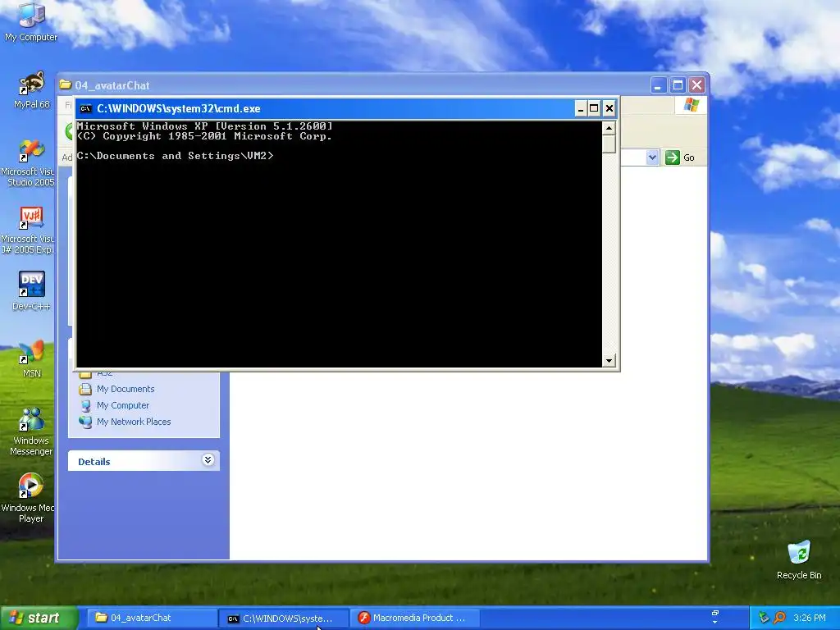Click the 04_avatarChat folder title icon
840x630 pixels.
tap(66, 85)
